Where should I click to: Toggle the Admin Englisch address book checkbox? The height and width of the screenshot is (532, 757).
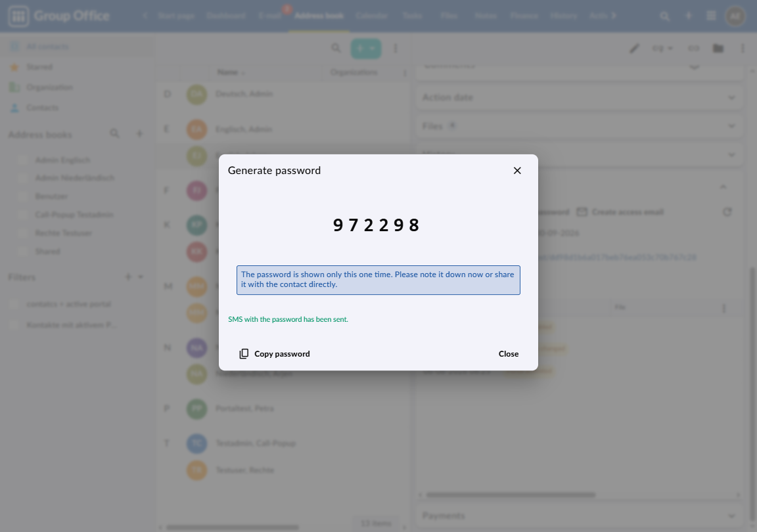[x=23, y=160]
